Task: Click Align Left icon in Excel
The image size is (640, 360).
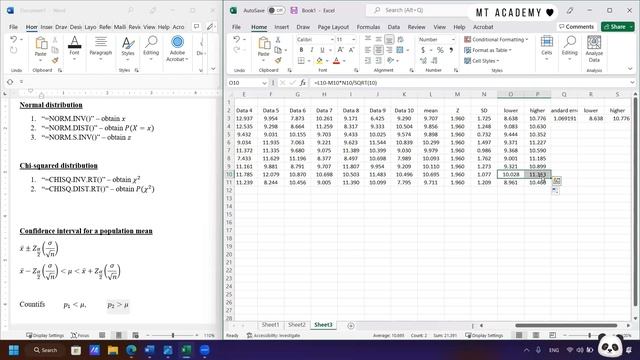Action: (x=368, y=50)
